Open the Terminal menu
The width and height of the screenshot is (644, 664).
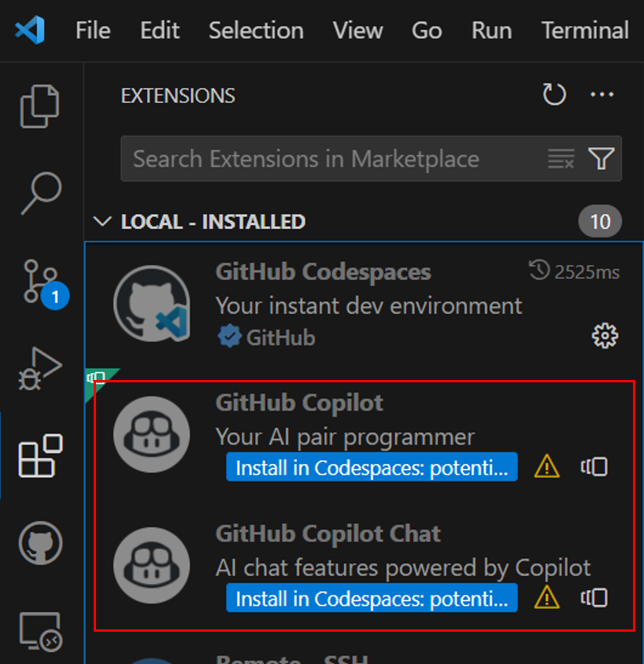[584, 31]
